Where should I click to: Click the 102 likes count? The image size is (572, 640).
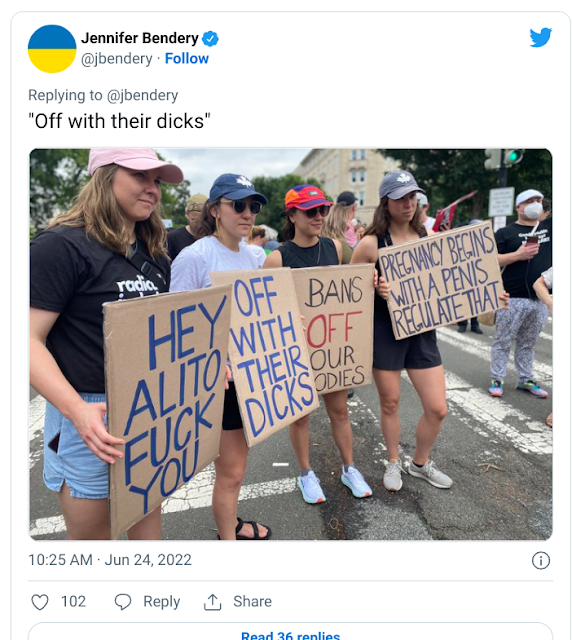(73, 602)
